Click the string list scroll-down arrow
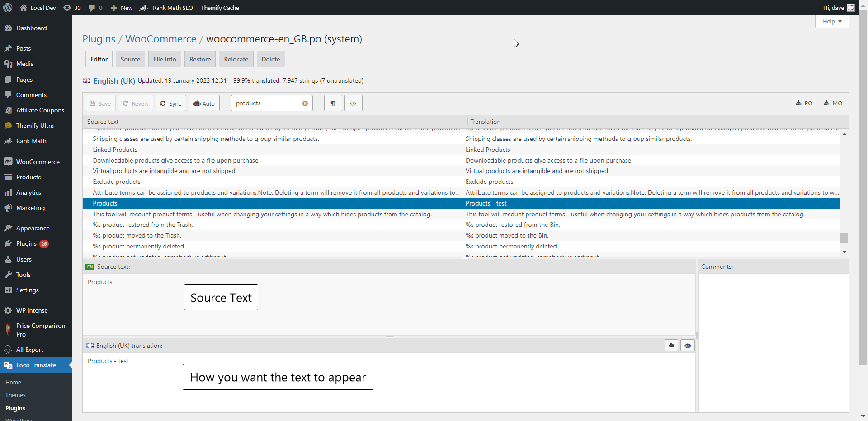Screen dimensions: 868x421 pyautogui.click(x=844, y=252)
